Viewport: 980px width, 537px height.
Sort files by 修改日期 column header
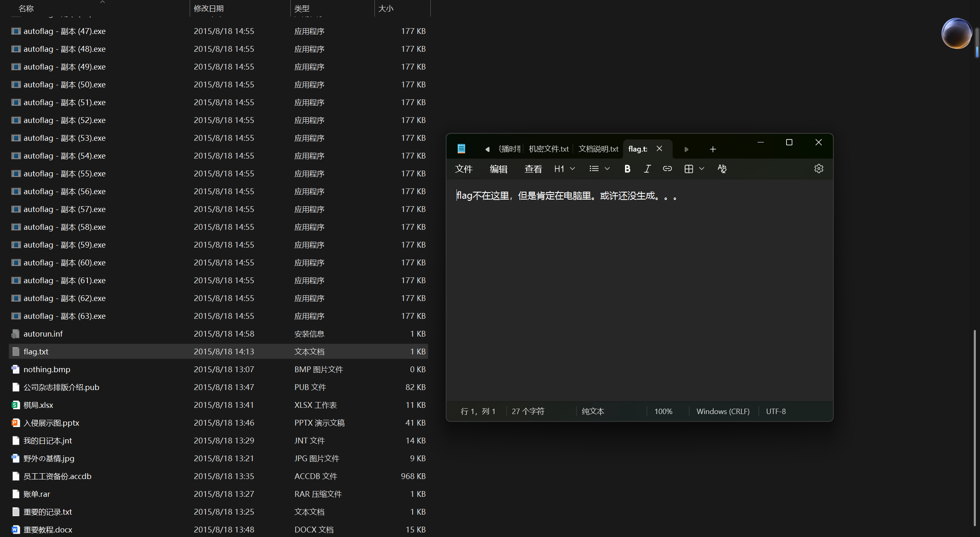click(x=209, y=8)
